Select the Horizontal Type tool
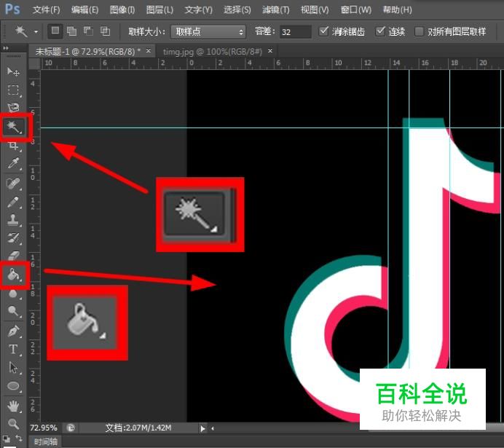Viewport: 504px width, 448px height. coord(13,350)
